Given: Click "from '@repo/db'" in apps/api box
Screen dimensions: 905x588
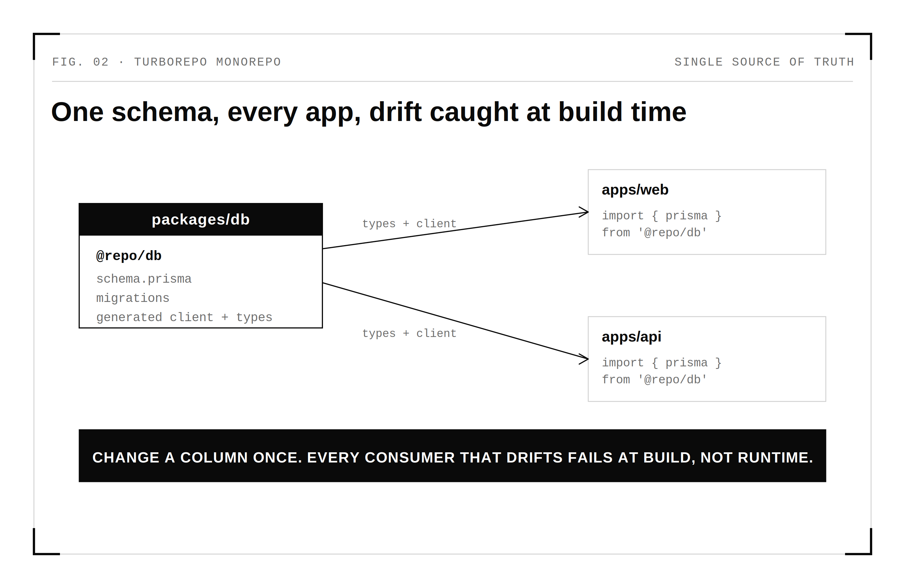Looking at the screenshot, I should pyautogui.click(x=654, y=380).
